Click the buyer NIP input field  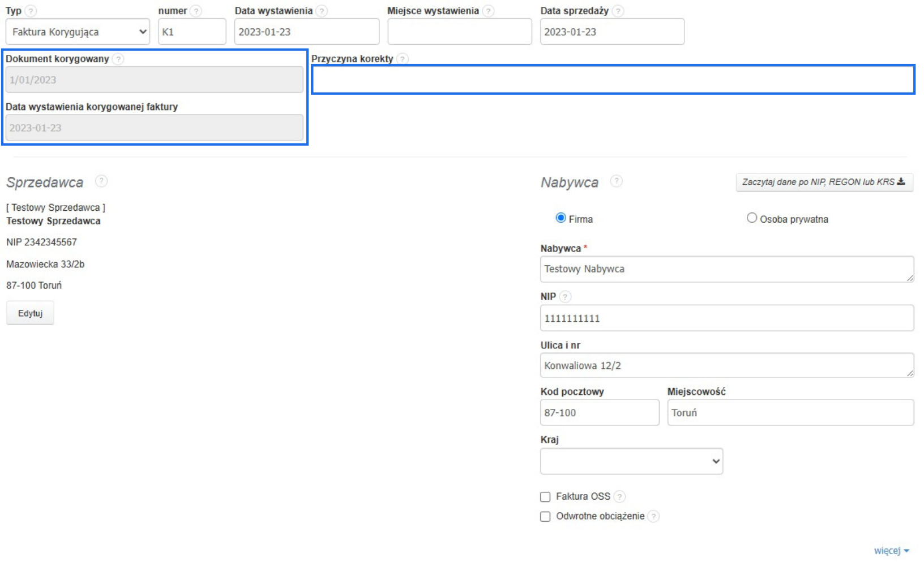[x=726, y=318]
